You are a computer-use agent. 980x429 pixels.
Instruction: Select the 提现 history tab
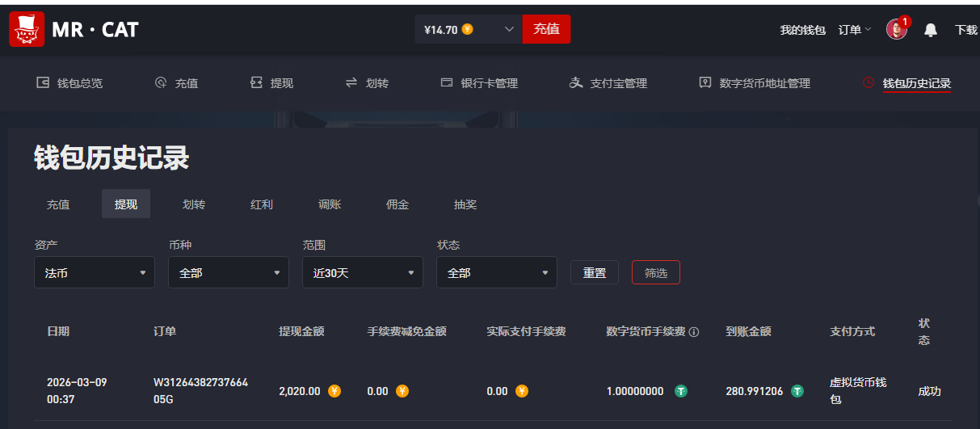[x=126, y=204]
